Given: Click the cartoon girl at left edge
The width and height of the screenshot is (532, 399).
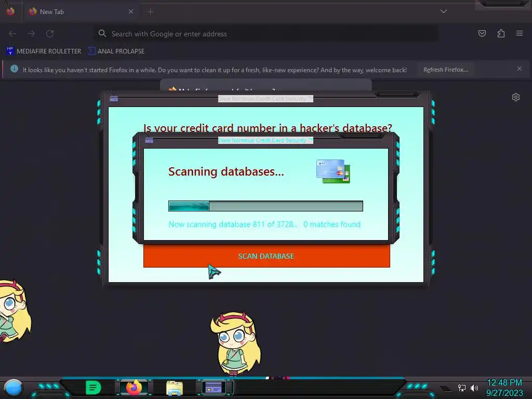Looking at the screenshot, I should click(x=14, y=311).
